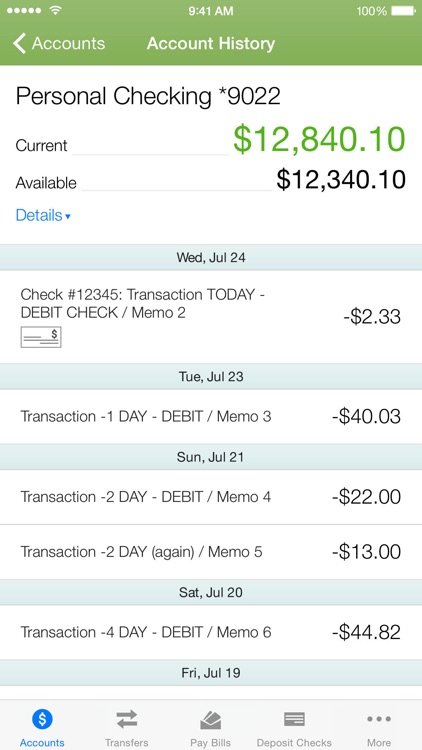Open the Pay Bills icon
The image size is (422, 750).
211,719
